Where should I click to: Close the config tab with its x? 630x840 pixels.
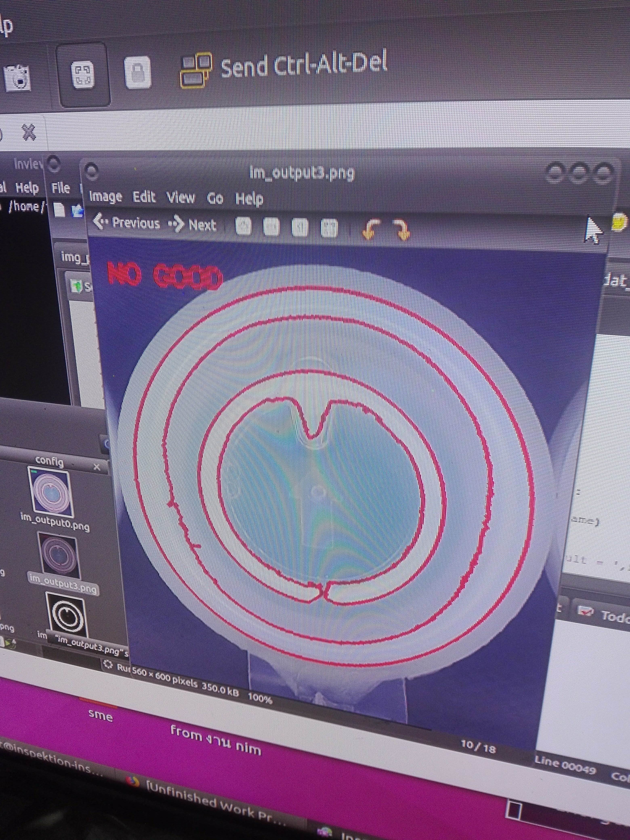[97, 467]
